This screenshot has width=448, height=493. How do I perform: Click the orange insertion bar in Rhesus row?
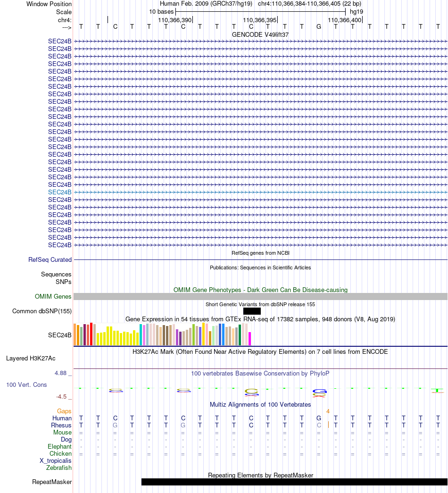[328, 425]
